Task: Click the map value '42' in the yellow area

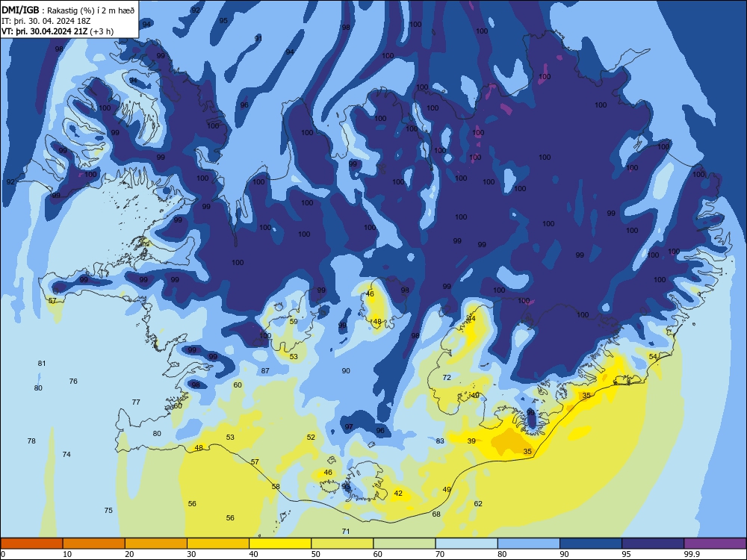Action: click(x=398, y=494)
